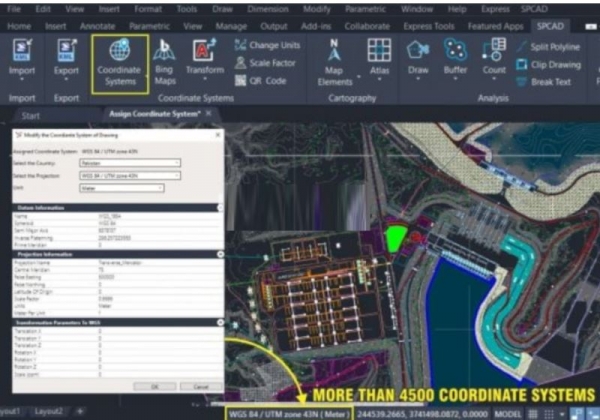Select the Clip Drawing tool
Screen dimensions: 600x420
click(548, 65)
